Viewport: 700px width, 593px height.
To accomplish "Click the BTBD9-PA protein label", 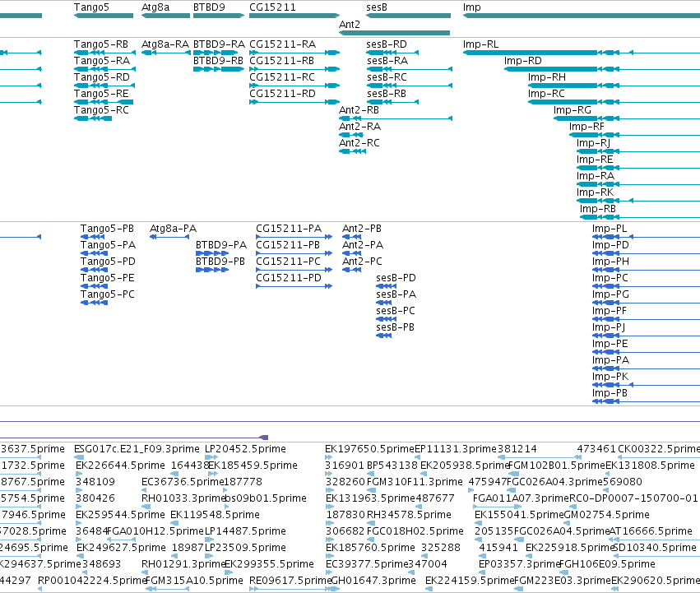I will [221, 245].
